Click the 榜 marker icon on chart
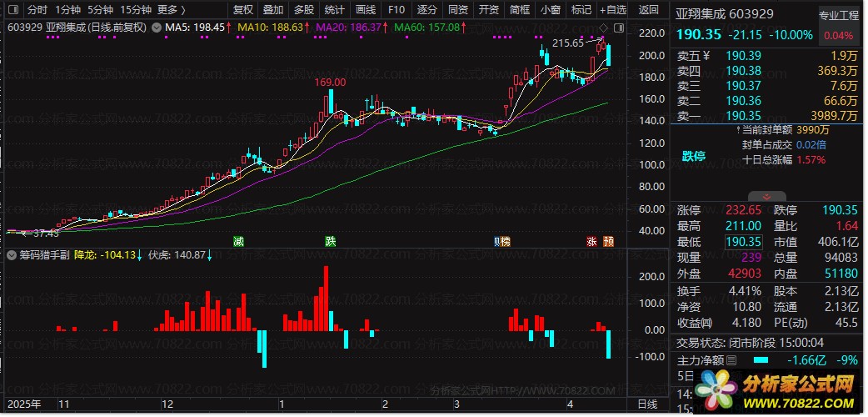The height and width of the screenshot is (417, 868). point(502,242)
